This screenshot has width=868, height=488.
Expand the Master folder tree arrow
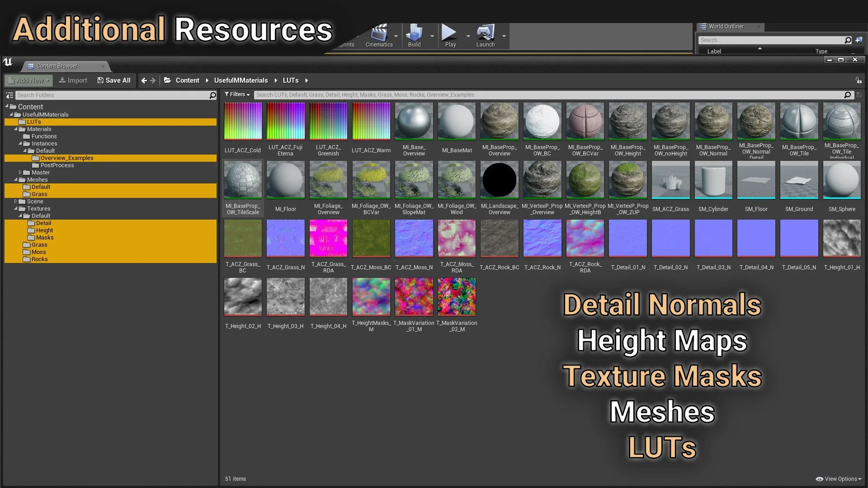pyautogui.click(x=20, y=173)
